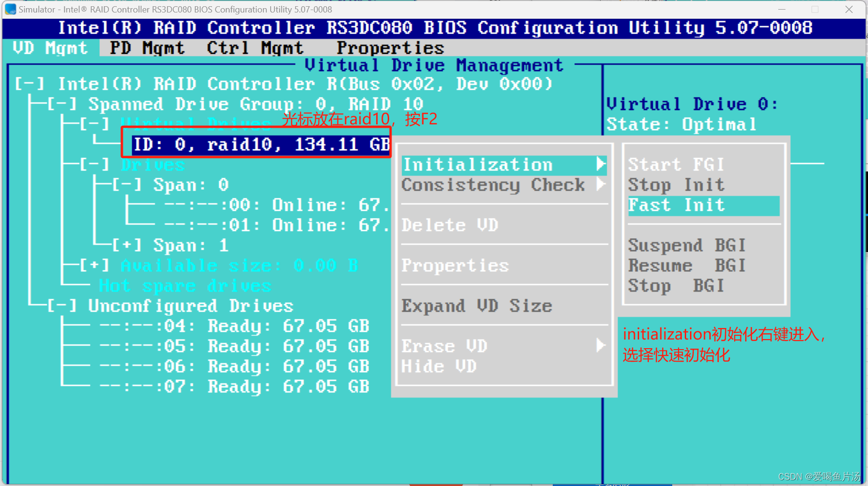Collapse the Intel RAID Controller root node
This screenshot has width=868, height=486.
(30, 84)
